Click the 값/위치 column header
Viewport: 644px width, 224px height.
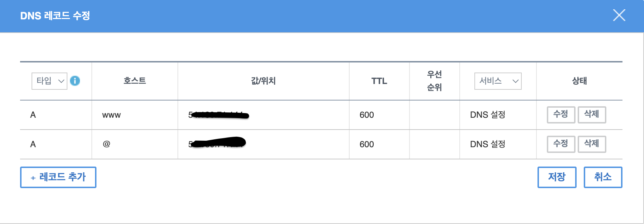264,81
